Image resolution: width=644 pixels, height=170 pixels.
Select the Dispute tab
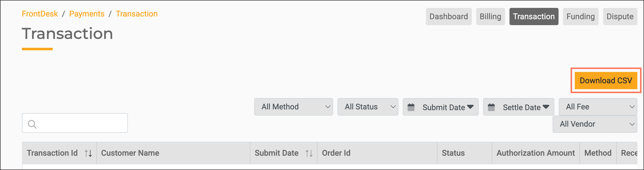pos(620,17)
